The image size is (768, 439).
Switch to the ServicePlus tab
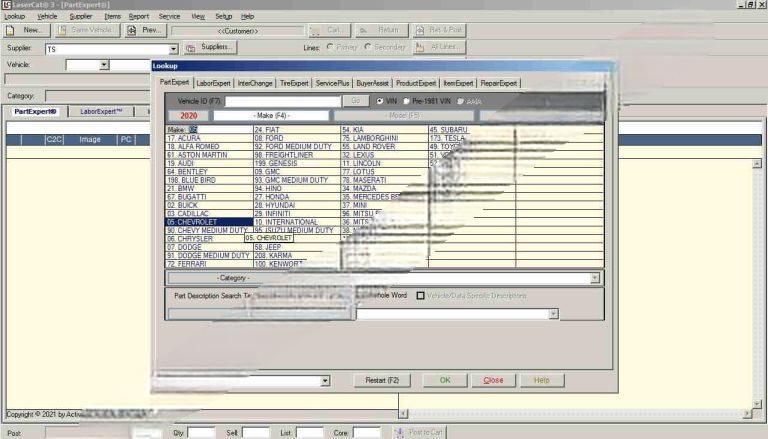332,83
